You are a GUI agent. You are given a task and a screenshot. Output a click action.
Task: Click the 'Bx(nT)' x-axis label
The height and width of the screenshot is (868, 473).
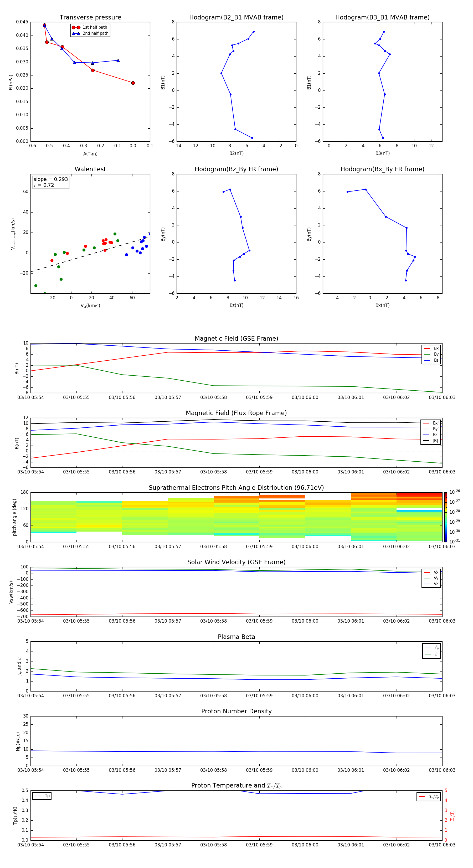382,305
